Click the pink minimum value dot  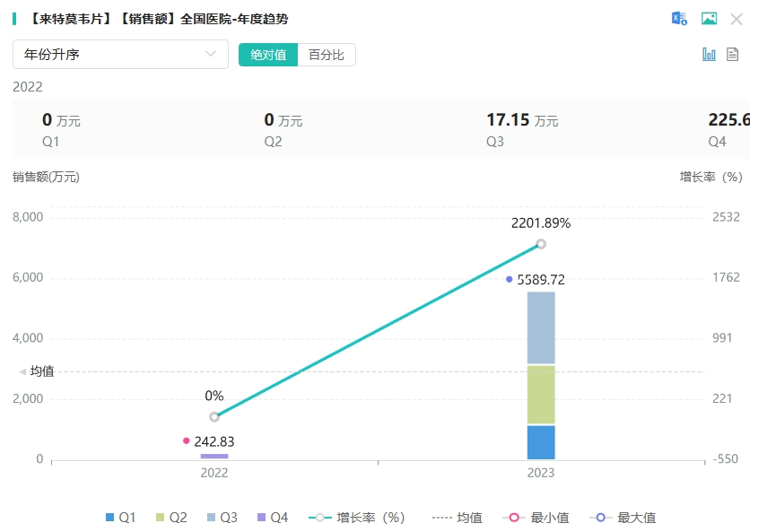[x=187, y=440]
